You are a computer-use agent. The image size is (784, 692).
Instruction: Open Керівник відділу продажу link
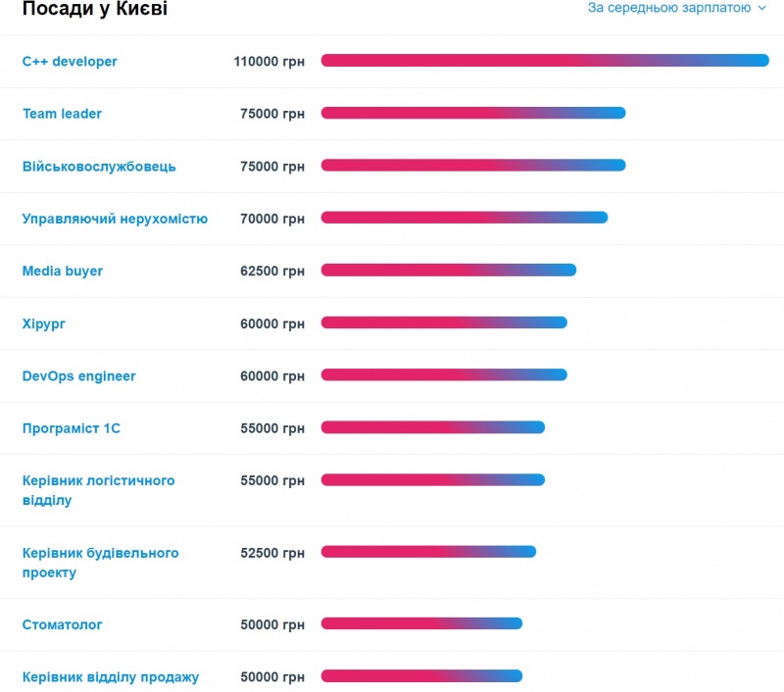(111, 677)
